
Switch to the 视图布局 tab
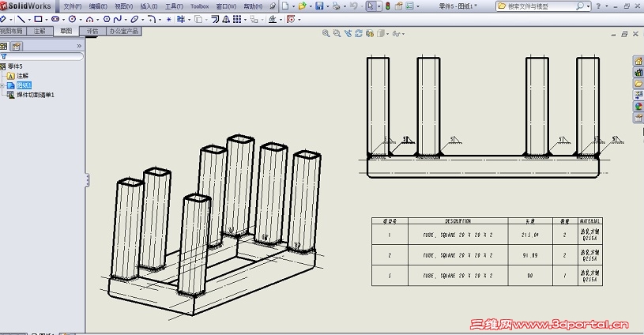click(12, 31)
